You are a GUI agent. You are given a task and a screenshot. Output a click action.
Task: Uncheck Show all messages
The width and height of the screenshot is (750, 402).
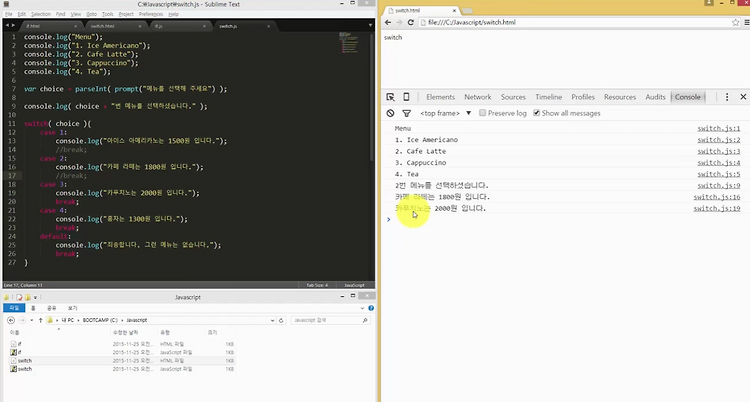537,113
